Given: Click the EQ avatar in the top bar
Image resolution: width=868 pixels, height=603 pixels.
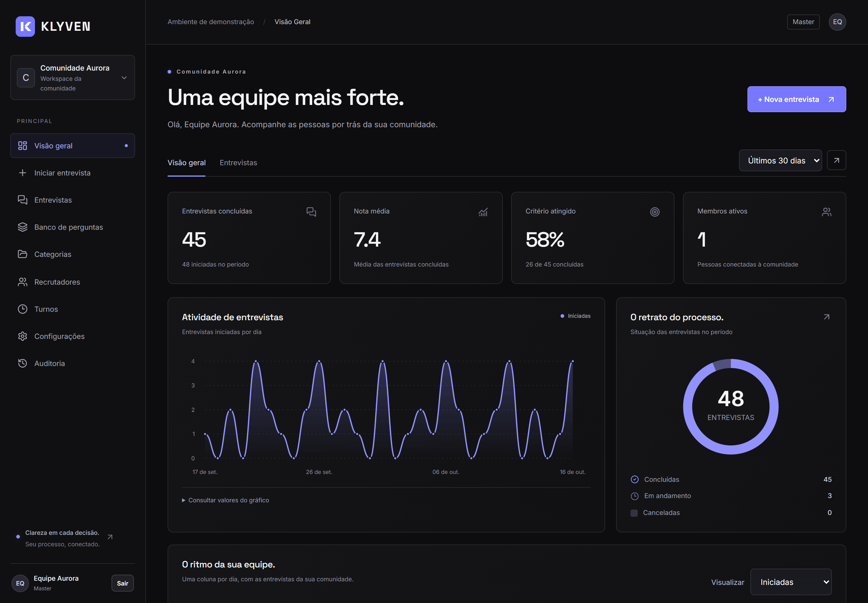Looking at the screenshot, I should click(x=837, y=22).
